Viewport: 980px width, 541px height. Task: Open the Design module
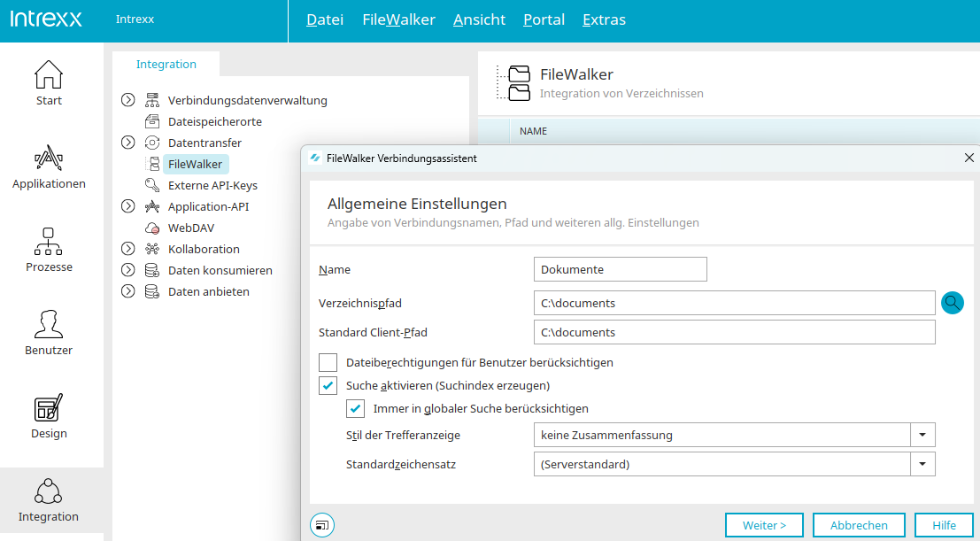[x=49, y=416]
